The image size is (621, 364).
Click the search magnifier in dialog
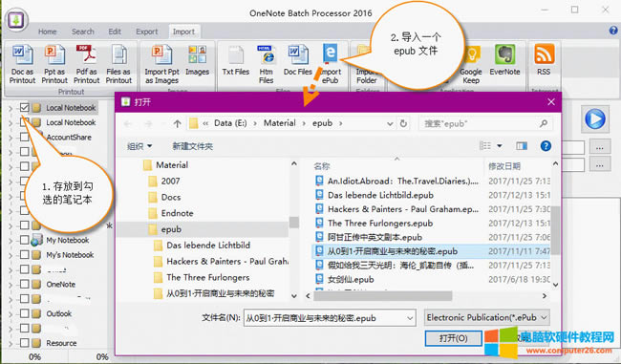pyautogui.click(x=544, y=123)
